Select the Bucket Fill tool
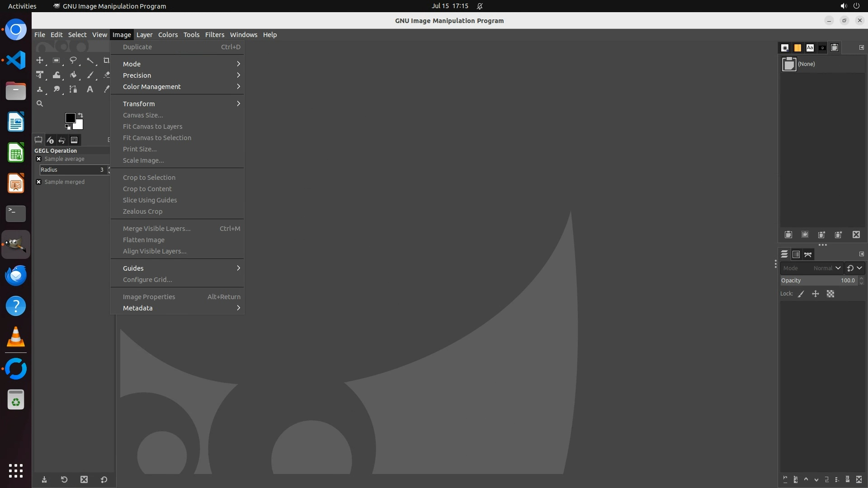Screen dimensions: 868x488 pyautogui.click(x=73, y=75)
